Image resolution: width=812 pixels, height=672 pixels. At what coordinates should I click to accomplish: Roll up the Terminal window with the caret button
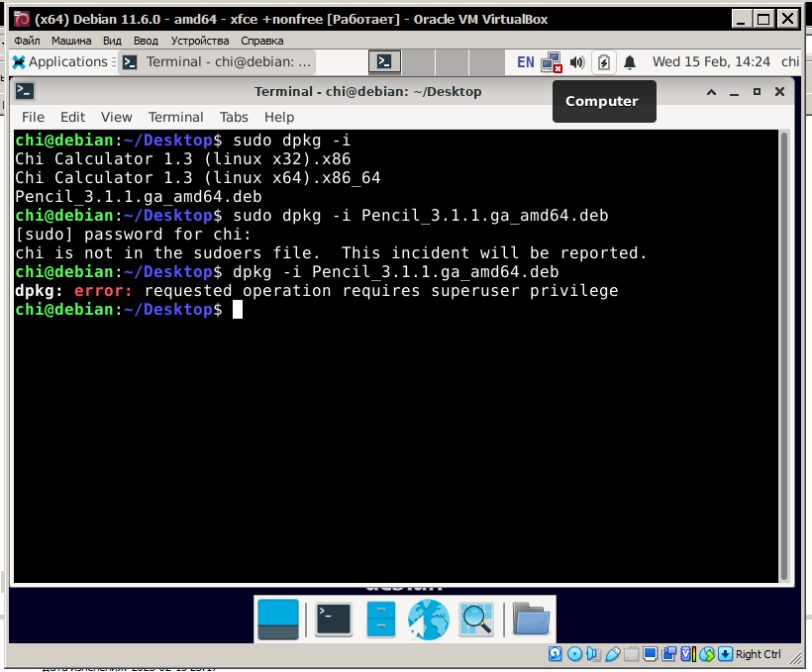tap(712, 92)
